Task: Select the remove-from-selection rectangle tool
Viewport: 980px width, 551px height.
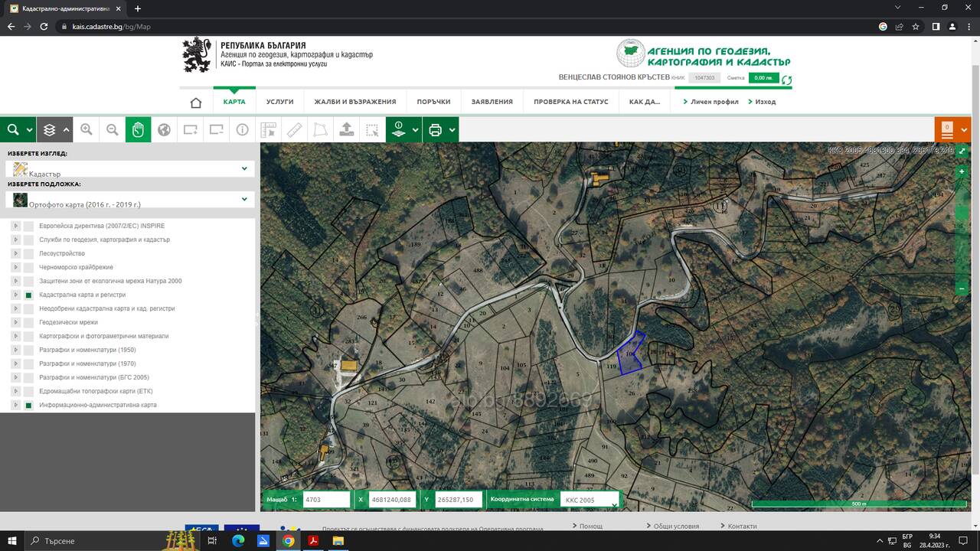Action: (217, 130)
